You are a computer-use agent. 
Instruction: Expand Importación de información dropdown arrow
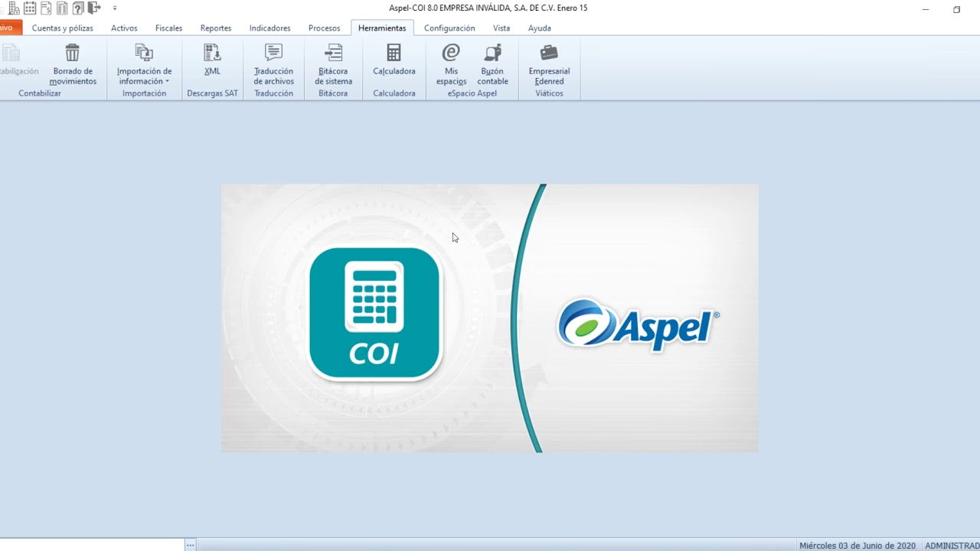(x=167, y=82)
